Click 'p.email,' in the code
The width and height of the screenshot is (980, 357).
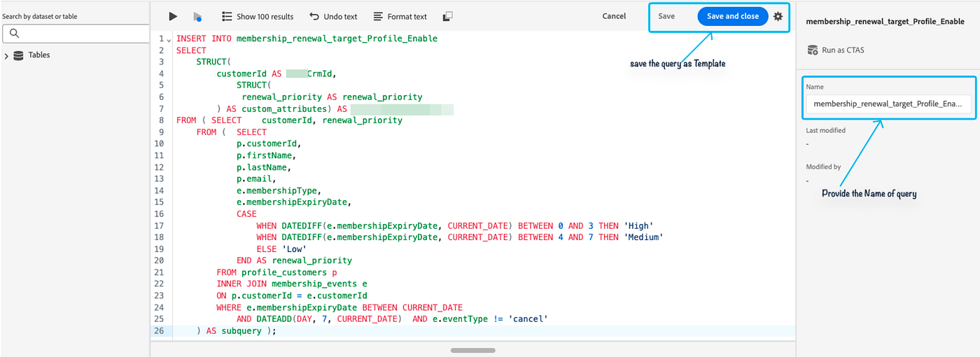pos(256,178)
